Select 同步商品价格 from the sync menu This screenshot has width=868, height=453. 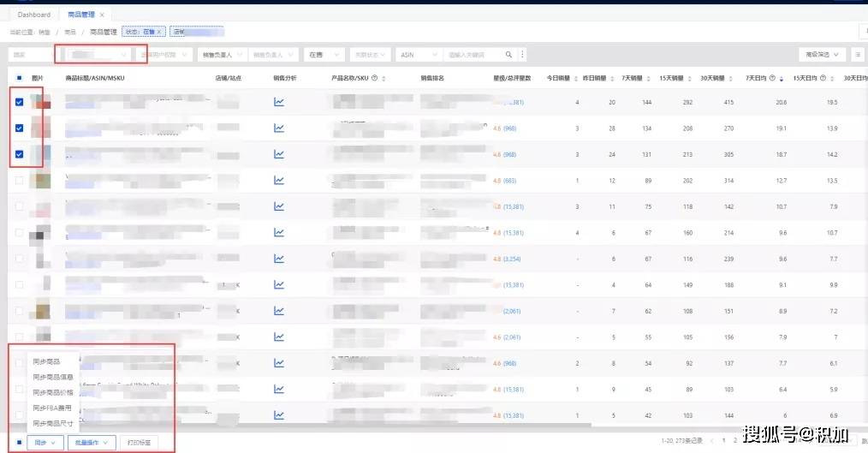click(53, 392)
